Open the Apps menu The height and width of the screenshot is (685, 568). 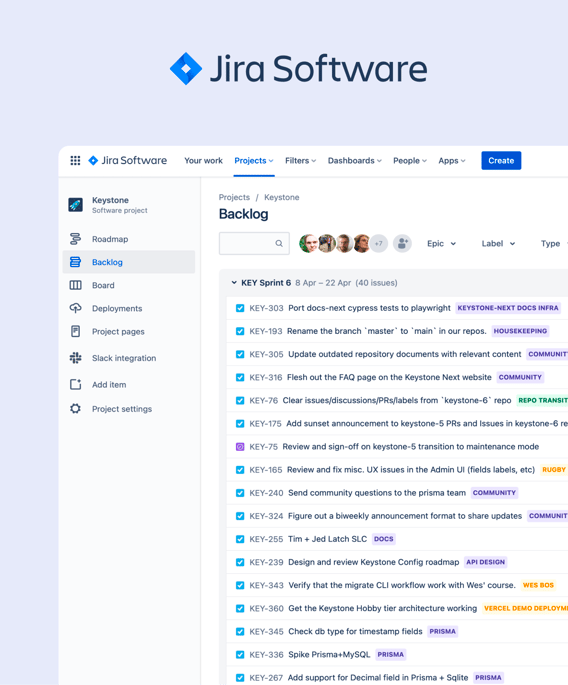tap(452, 160)
